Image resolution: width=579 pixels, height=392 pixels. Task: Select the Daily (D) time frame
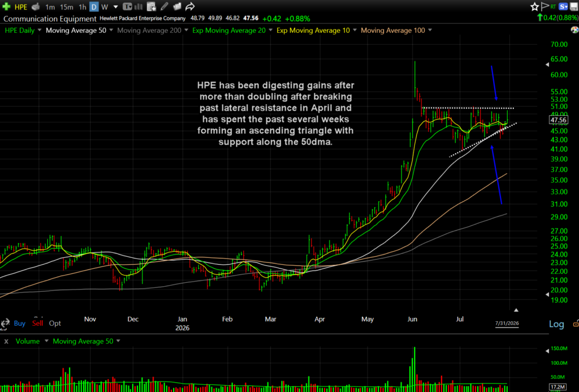tap(94, 7)
